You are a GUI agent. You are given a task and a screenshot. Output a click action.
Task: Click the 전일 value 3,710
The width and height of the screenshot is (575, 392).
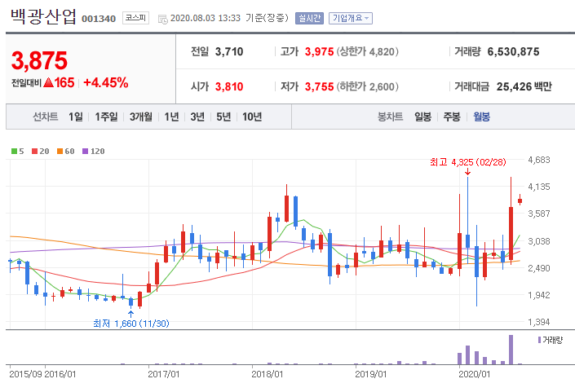229,51
